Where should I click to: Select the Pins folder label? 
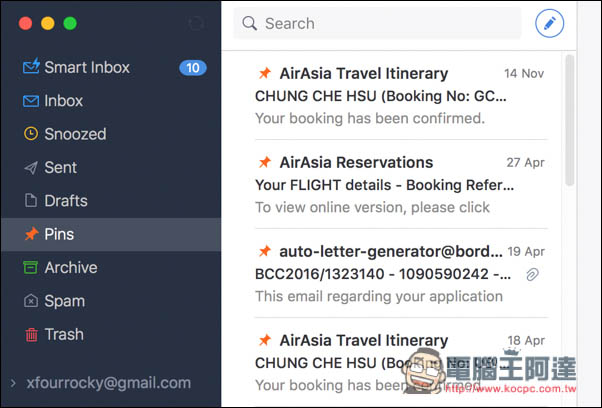[x=59, y=234]
